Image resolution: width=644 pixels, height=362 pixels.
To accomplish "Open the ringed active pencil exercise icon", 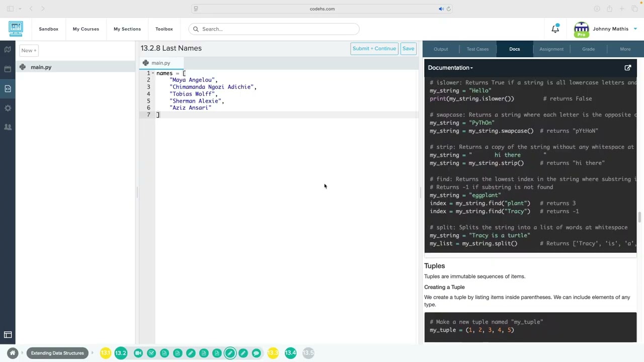I will 230,353.
